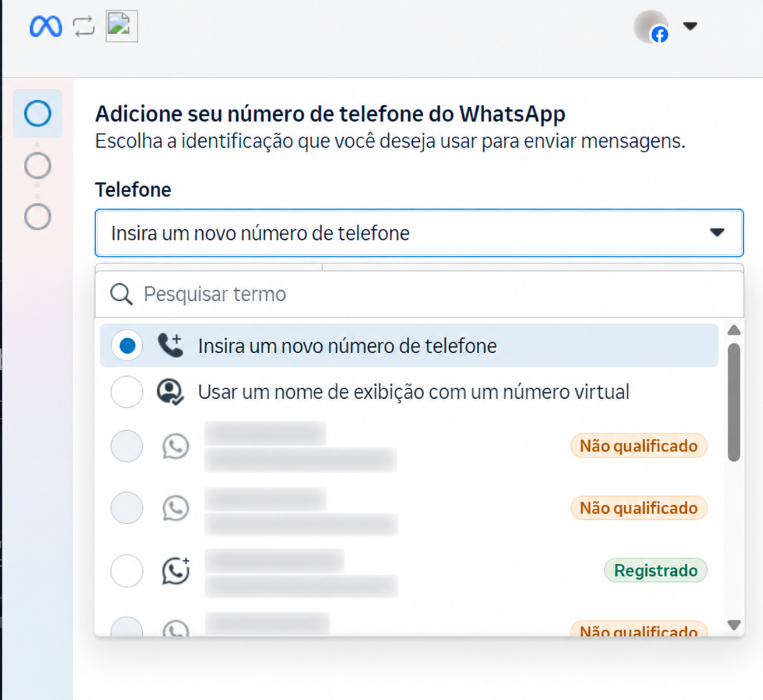Choose list option text 'Insira um novo número de telefone'
The width and height of the screenshot is (763, 700).
coord(347,346)
